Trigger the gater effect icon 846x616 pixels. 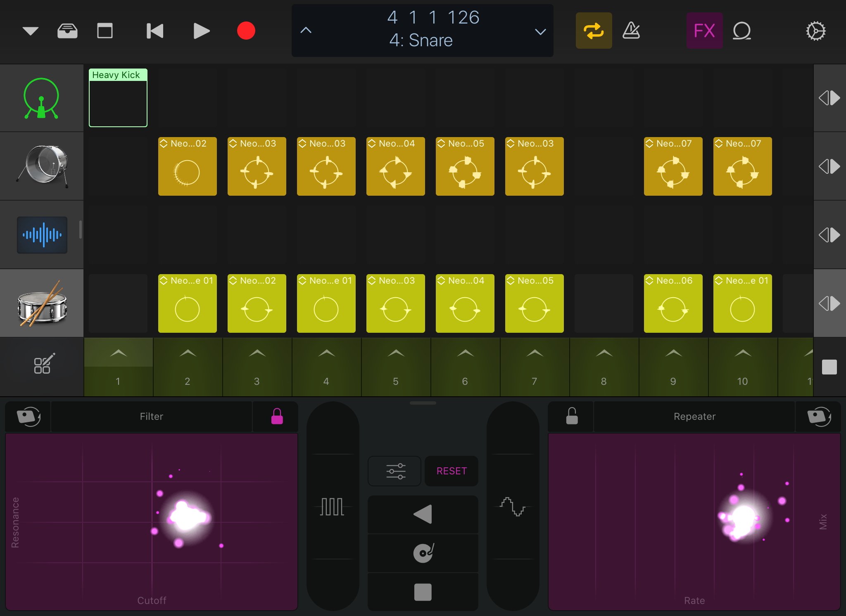pos(332,507)
